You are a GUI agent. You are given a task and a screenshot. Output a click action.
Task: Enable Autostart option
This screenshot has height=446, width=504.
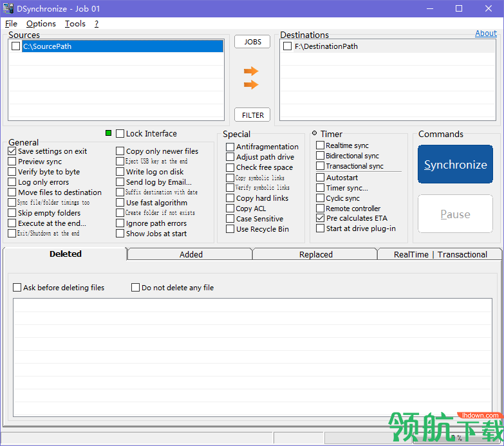pyautogui.click(x=320, y=178)
